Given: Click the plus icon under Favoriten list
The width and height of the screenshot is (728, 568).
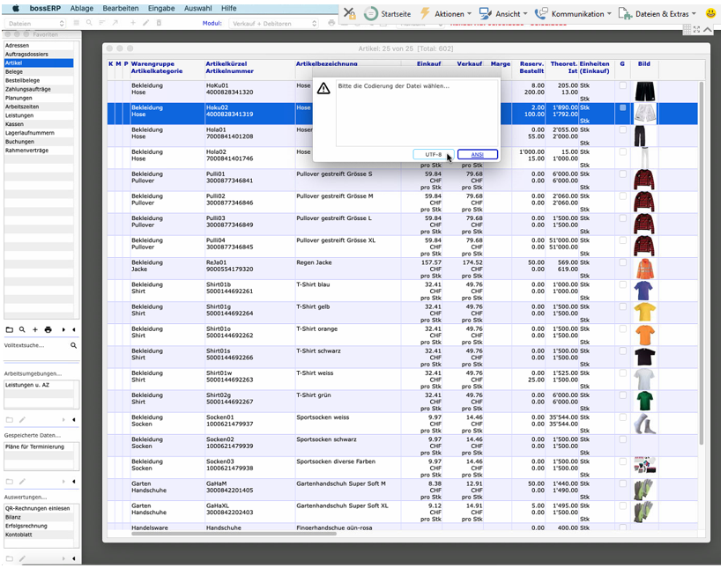Looking at the screenshot, I should [35, 329].
